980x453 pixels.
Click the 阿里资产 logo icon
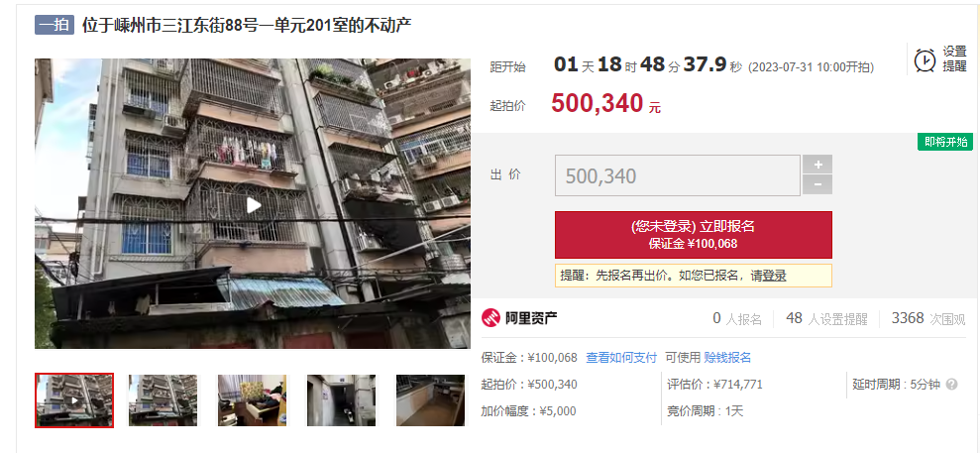(491, 318)
